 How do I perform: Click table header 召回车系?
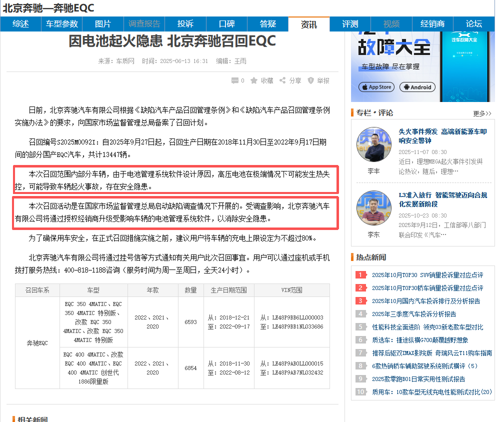click(37, 290)
